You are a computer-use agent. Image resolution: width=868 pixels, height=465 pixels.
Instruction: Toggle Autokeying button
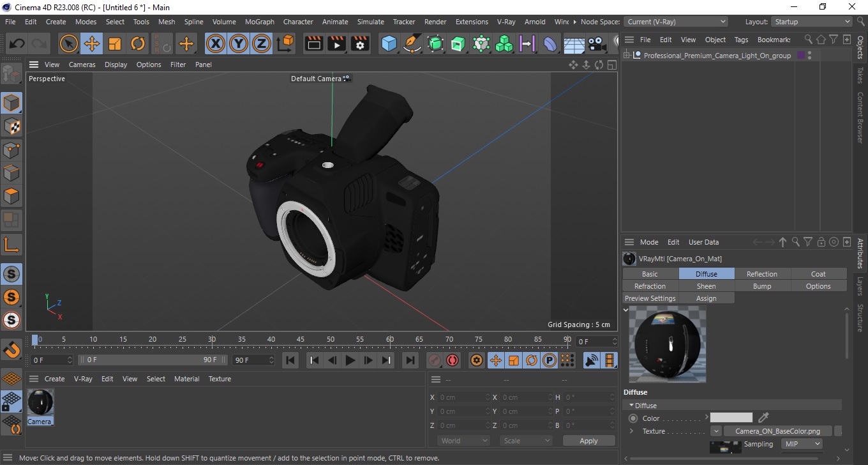(x=453, y=360)
